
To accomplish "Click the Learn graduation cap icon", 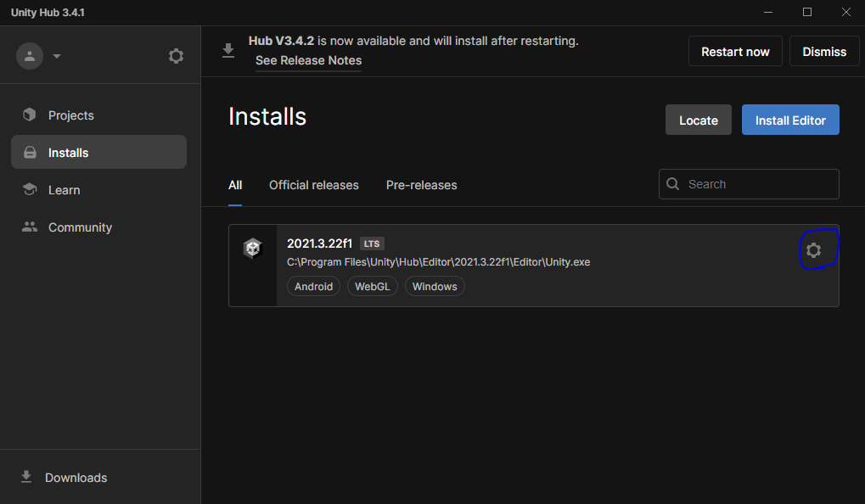I will coord(30,189).
